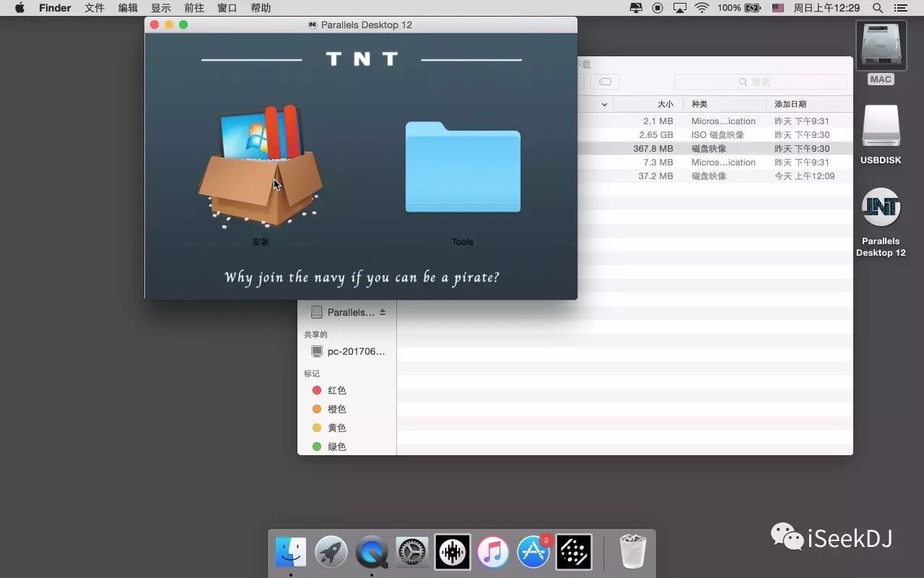Zoom the Parallels Desktop 12 window
The height and width of the screenshot is (578, 924).
click(x=183, y=25)
